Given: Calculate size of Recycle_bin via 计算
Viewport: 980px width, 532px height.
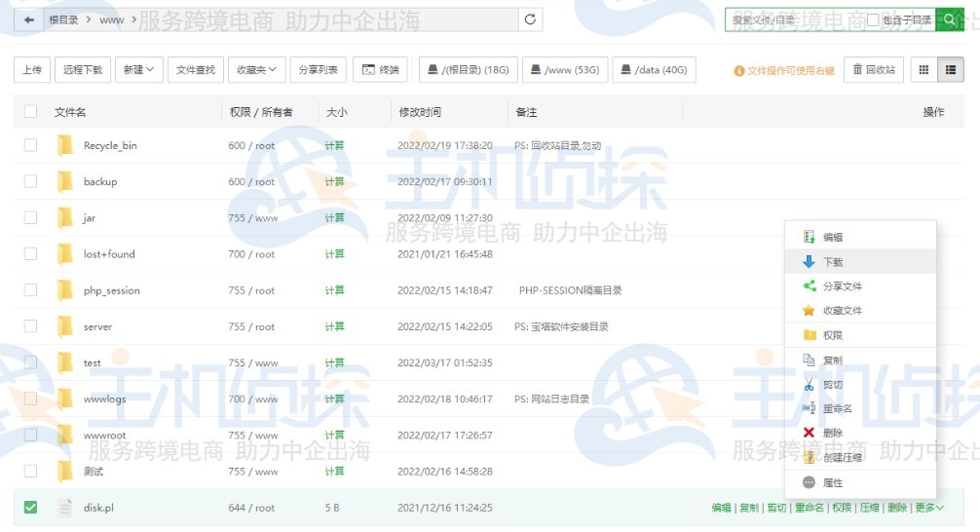Looking at the screenshot, I should 334,145.
